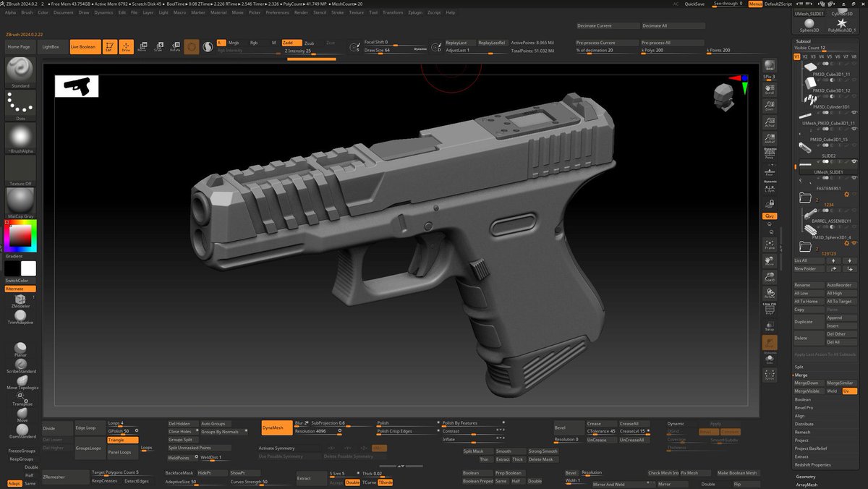The width and height of the screenshot is (868, 489).
Task: Click the AAHalf icon
Action: [770, 137]
